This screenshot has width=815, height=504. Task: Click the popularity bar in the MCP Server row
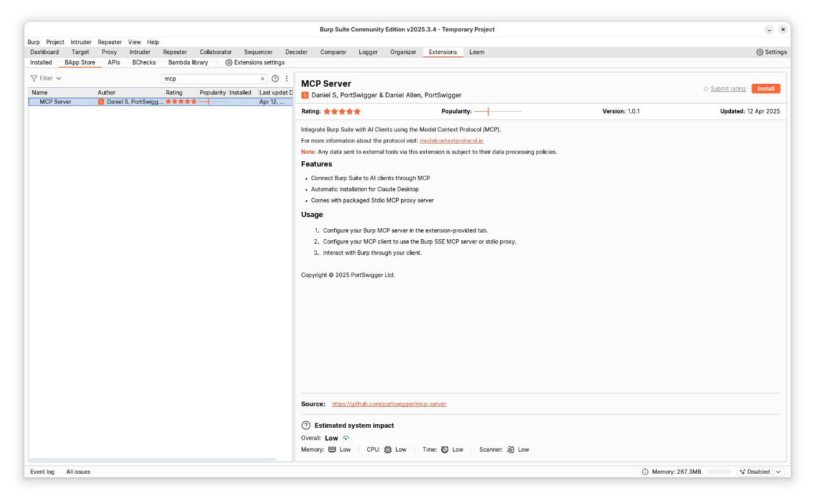tap(214, 102)
